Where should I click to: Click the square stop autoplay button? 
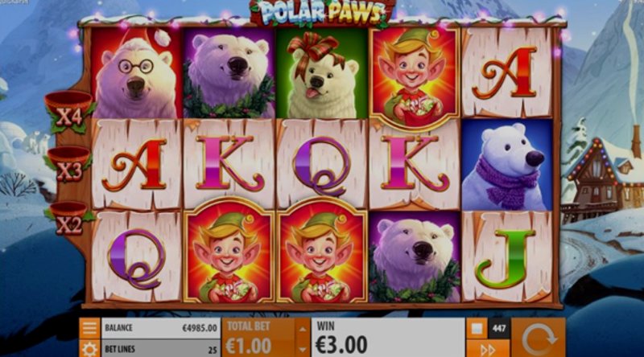[x=477, y=328]
